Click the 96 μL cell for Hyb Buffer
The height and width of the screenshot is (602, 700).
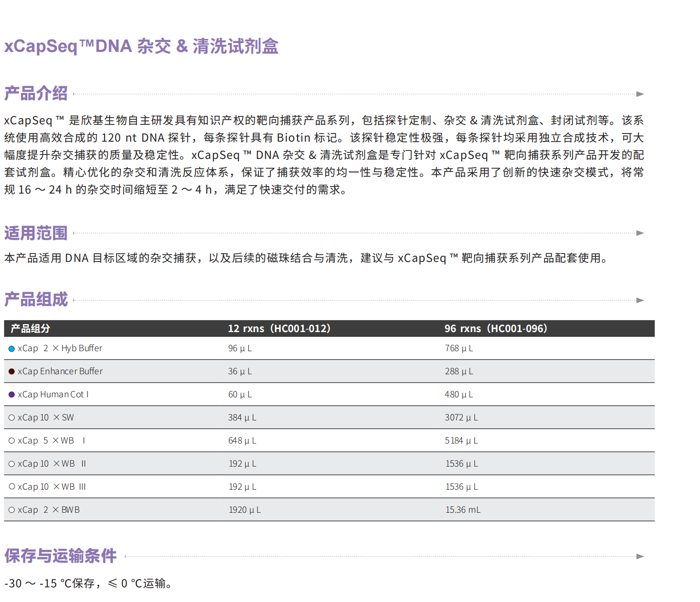[x=240, y=349]
